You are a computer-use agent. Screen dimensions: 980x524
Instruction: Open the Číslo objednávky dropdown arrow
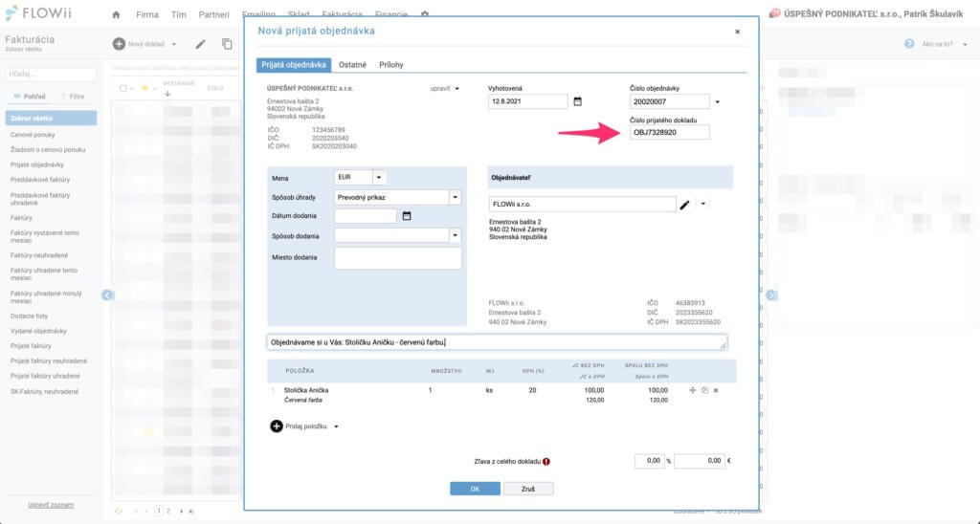click(718, 101)
